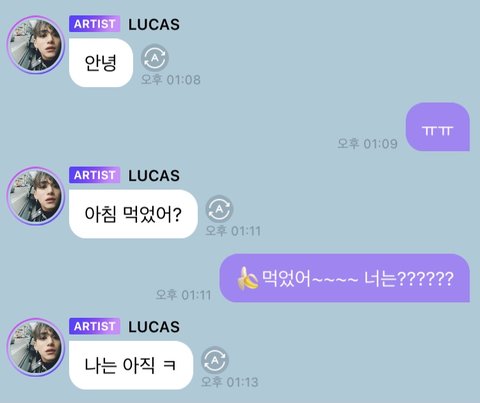The image size is (480, 403).
Task: Select the LUCAS name above the 안녕 message
Action: pyautogui.click(x=154, y=25)
